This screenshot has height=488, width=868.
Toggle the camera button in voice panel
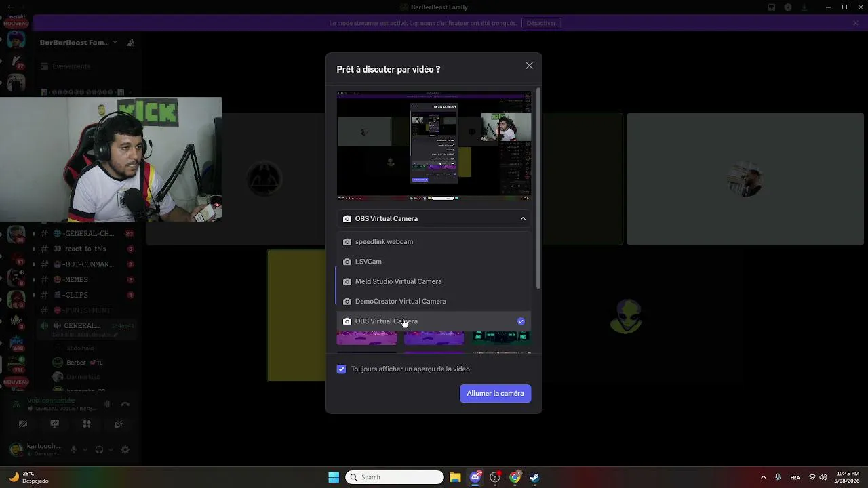[x=23, y=424]
